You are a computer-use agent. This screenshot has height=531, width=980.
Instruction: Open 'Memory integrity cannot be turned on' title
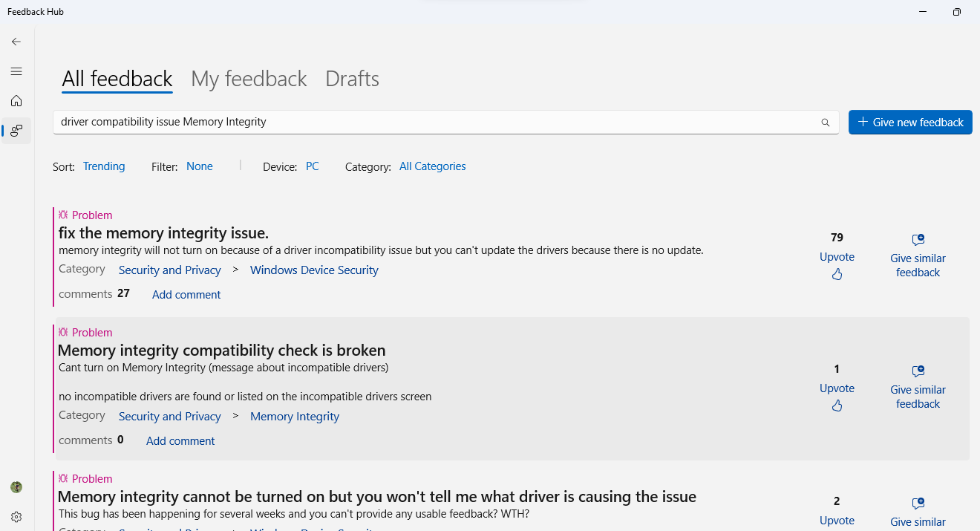click(x=377, y=497)
